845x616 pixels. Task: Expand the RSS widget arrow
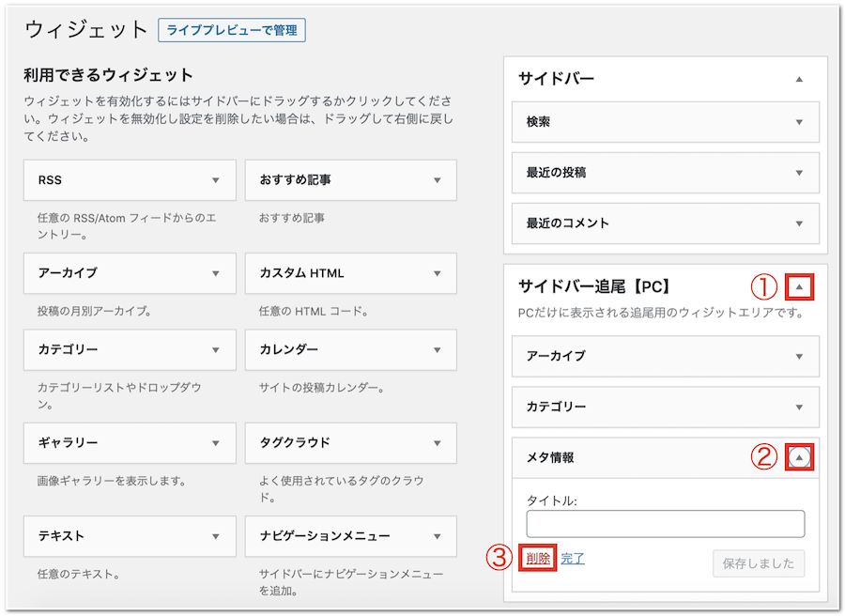click(x=215, y=180)
